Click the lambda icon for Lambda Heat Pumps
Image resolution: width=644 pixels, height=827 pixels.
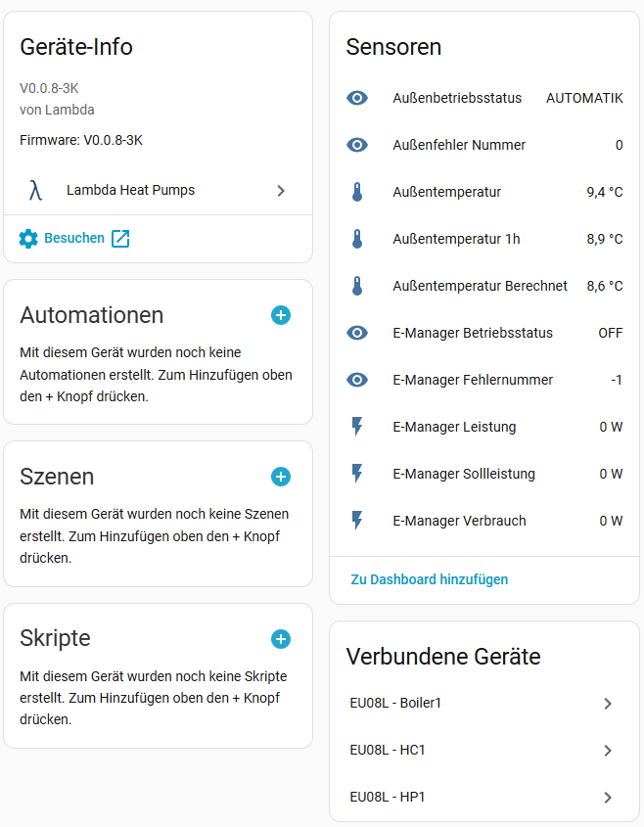click(x=36, y=190)
